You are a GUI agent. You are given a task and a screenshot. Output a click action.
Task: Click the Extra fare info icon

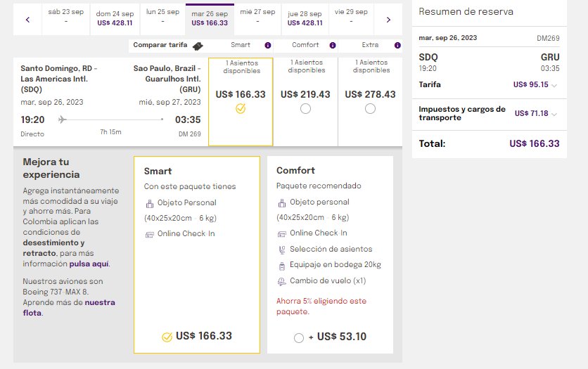pyautogui.click(x=395, y=45)
